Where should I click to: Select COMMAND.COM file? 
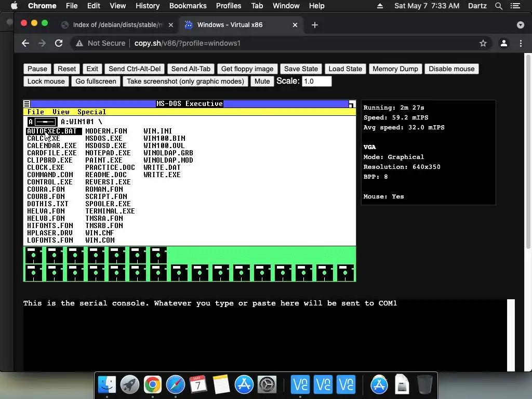point(50,175)
